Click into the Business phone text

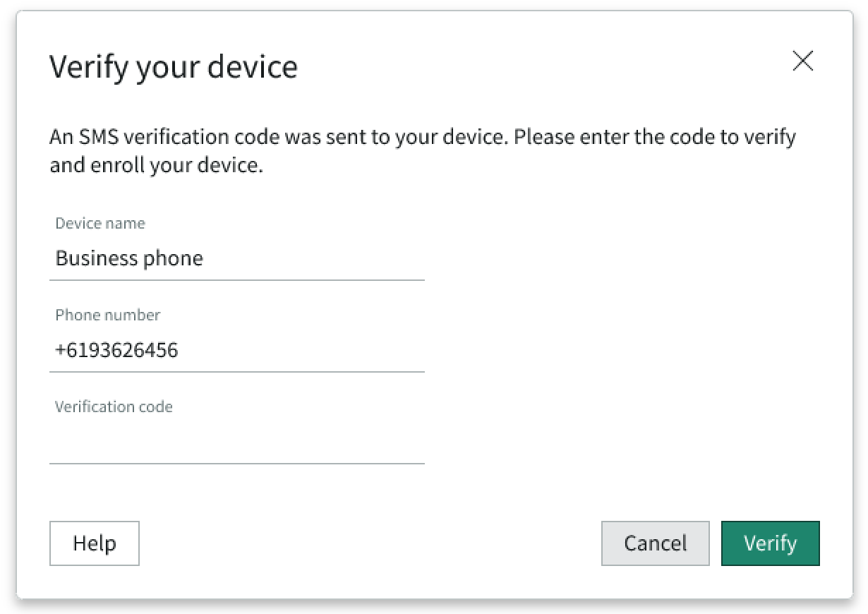(129, 258)
